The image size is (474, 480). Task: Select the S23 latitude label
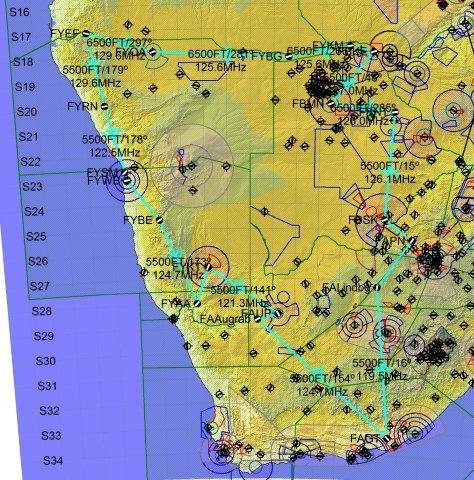[32, 186]
